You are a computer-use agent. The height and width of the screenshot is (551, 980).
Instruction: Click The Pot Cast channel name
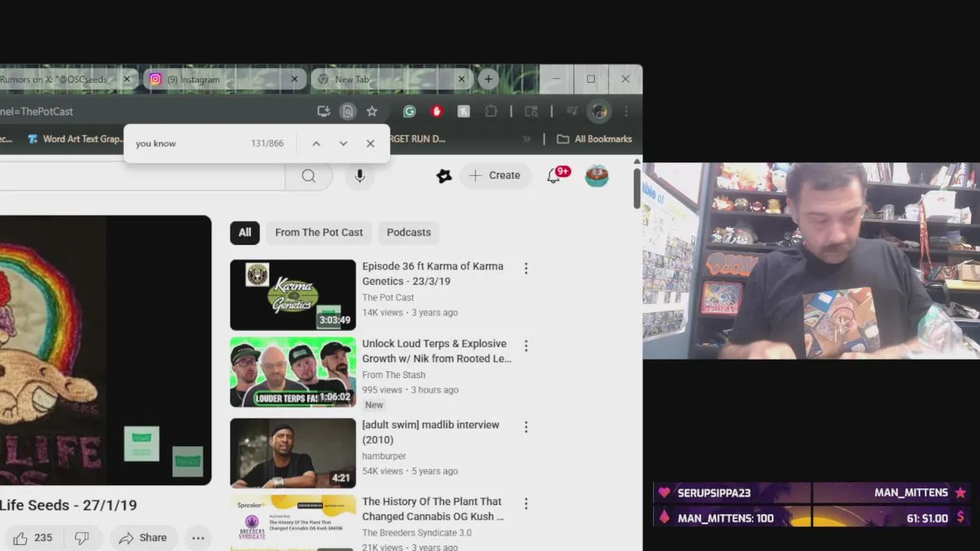point(388,298)
